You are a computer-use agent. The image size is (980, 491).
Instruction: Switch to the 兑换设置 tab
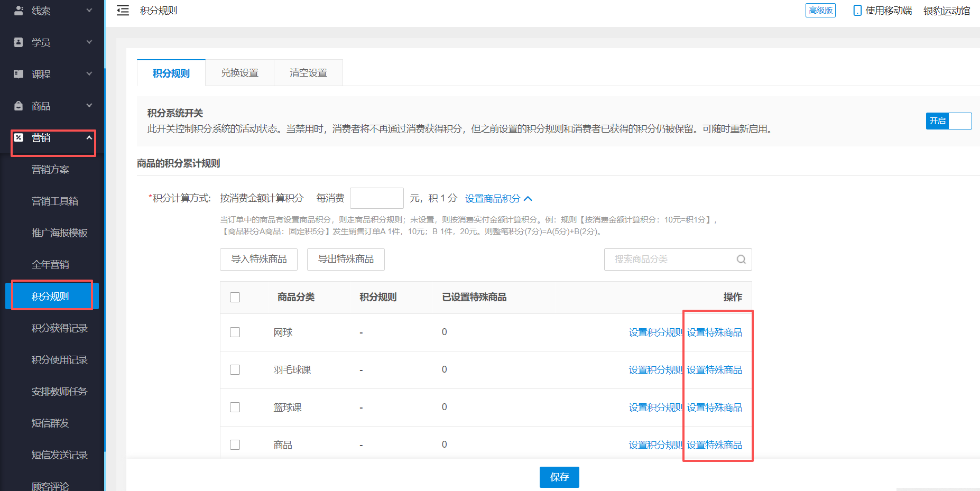point(239,73)
